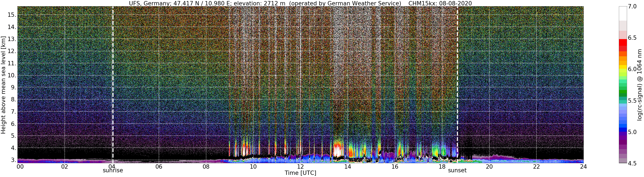Click colorbar tick label '6.0'
The width and height of the screenshot is (644, 177).
(x=632, y=69)
